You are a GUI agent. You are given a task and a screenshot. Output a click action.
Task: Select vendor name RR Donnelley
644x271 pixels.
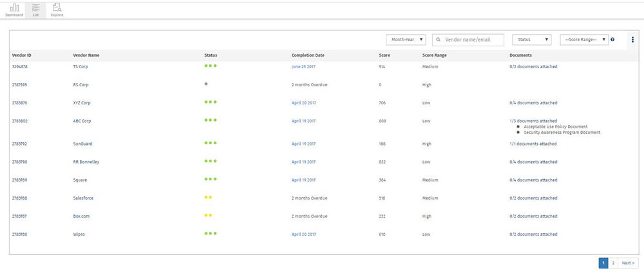point(86,162)
